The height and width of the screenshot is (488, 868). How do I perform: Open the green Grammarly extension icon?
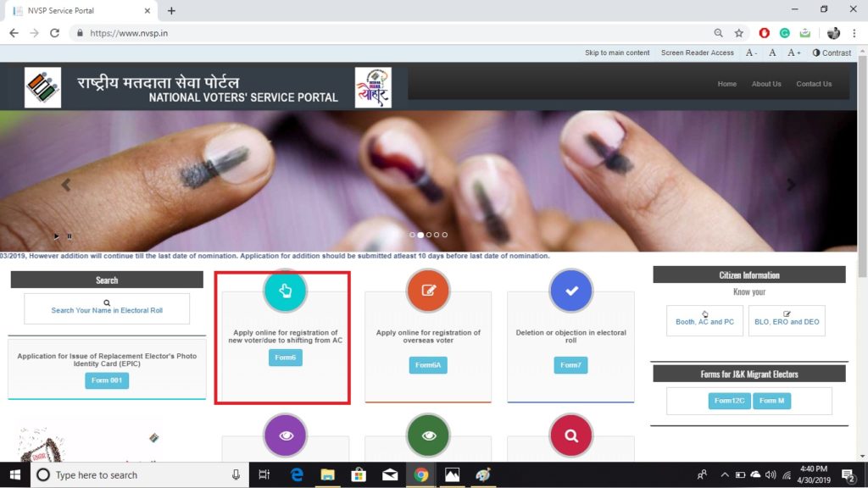[x=784, y=33]
